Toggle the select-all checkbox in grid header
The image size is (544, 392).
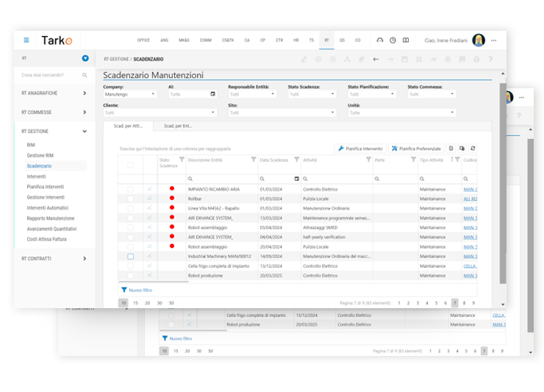point(130,165)
